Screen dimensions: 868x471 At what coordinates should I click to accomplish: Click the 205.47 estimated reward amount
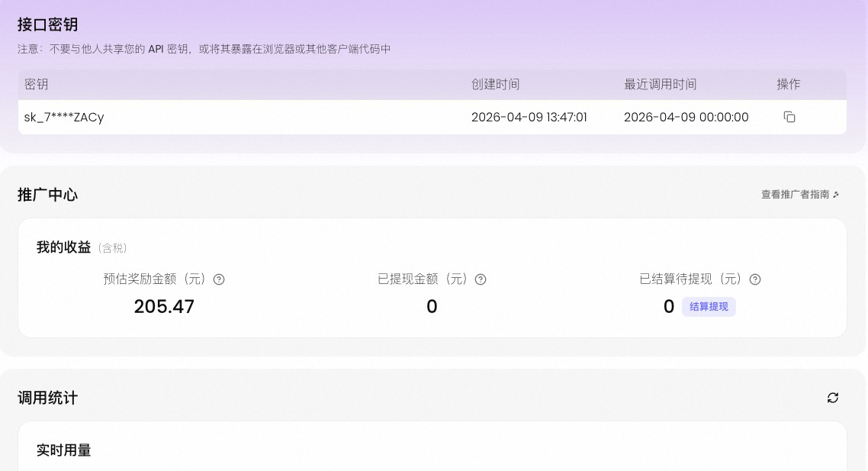tap(164, 307)
